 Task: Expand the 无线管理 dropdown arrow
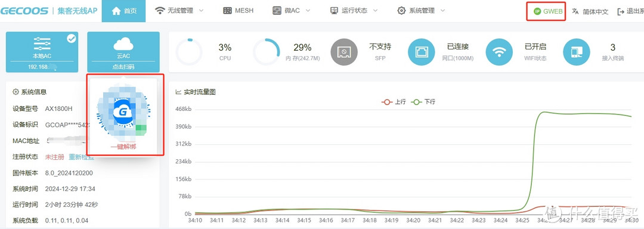point(201,11)
